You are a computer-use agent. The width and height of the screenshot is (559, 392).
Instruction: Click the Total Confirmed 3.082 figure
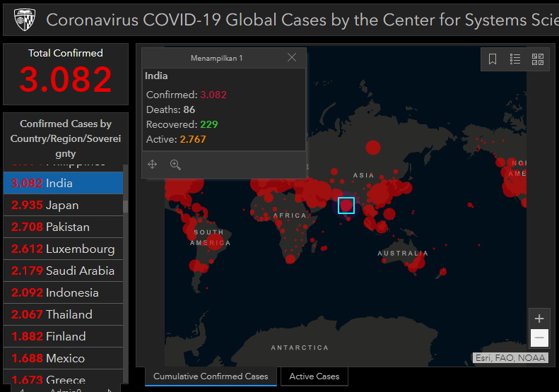[x=66, y=79]
